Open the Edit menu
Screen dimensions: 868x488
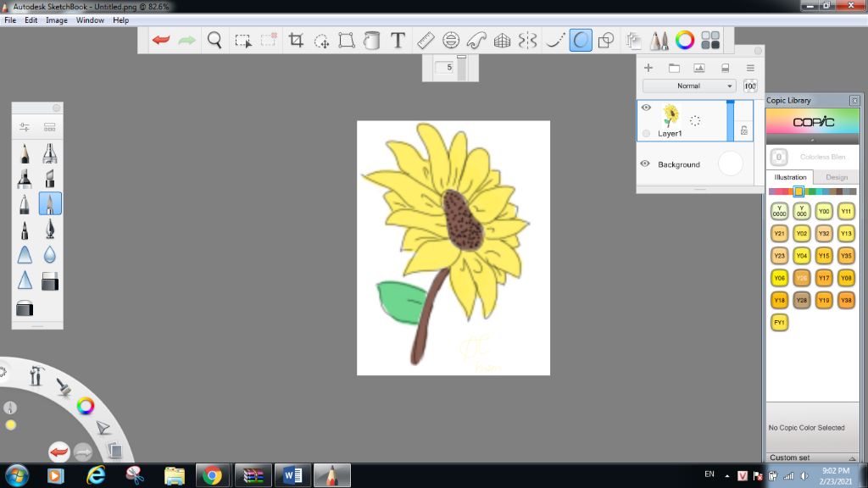pos(31,20)
